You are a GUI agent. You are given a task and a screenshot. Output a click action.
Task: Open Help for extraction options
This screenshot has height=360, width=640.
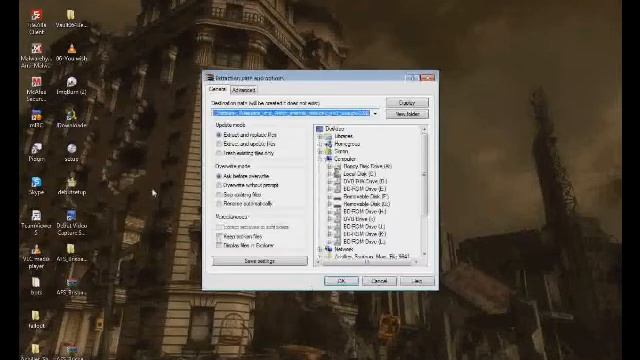pos(417,281)
